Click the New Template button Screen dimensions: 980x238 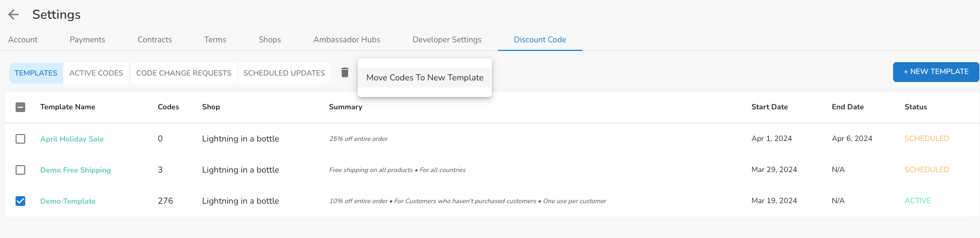[935, 72]
